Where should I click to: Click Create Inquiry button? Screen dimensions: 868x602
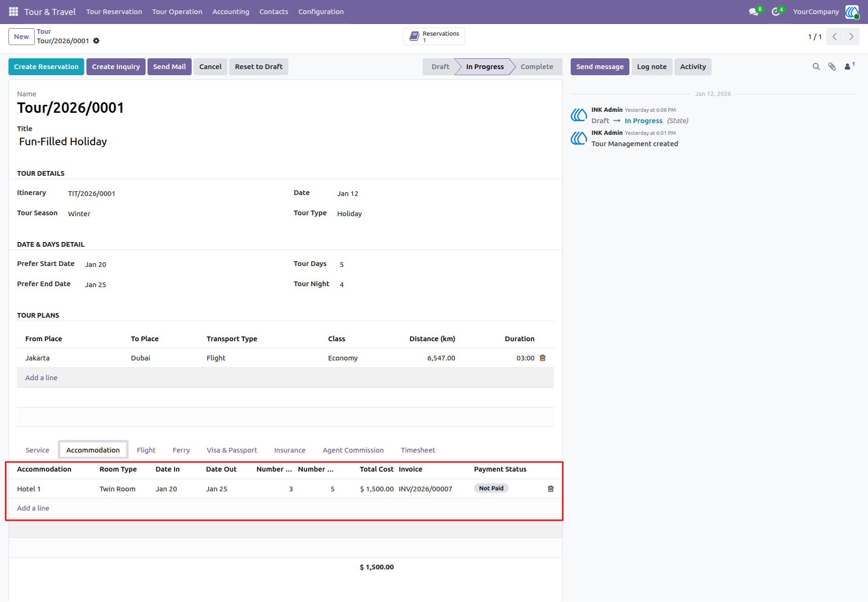coord(116,67)
